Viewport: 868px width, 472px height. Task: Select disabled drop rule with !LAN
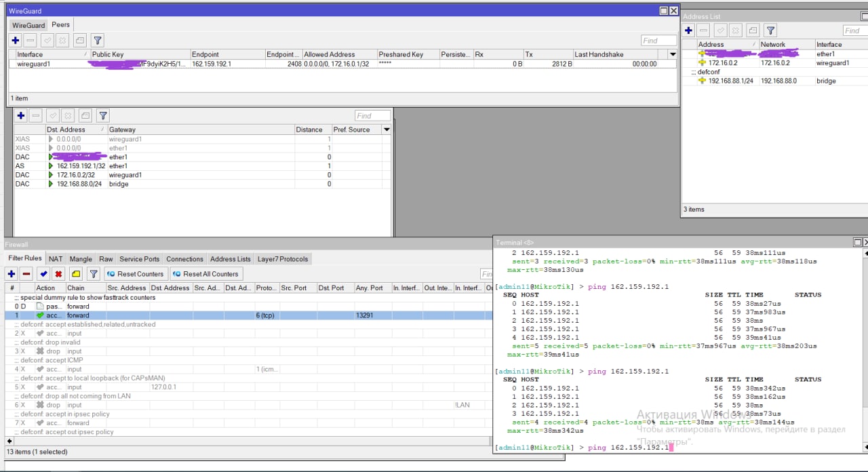point(248,405)
